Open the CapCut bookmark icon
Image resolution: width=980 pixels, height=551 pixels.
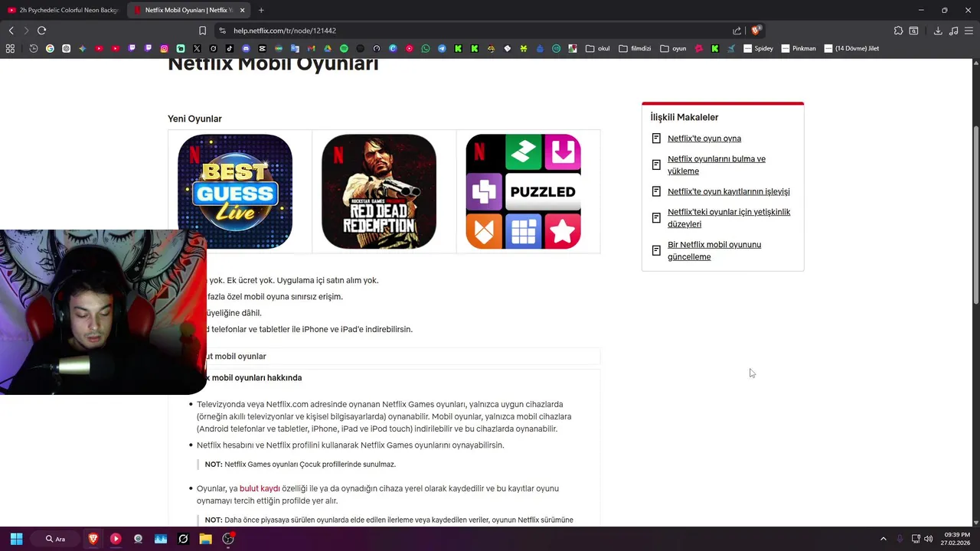pos(262,48)
